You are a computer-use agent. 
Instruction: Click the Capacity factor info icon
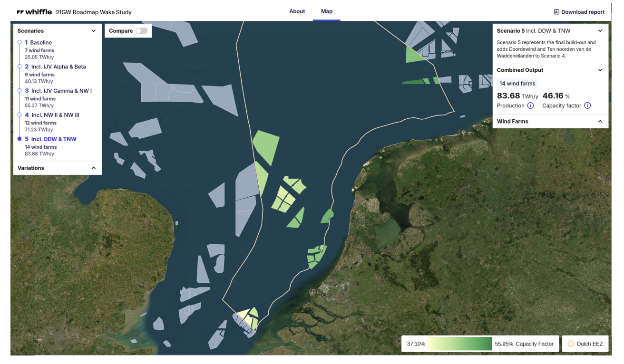587,105
